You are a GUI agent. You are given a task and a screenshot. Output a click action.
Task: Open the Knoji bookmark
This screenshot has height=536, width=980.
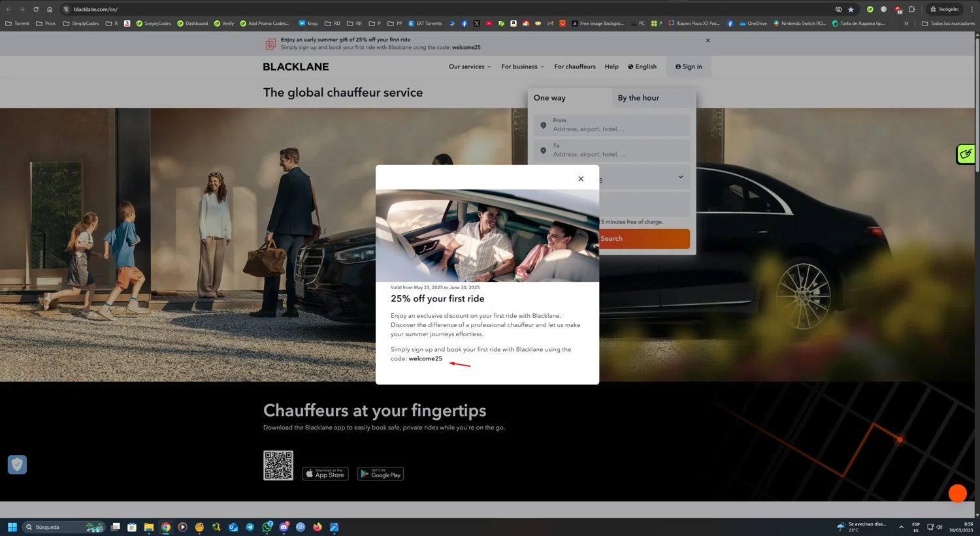tap(308, 24)
